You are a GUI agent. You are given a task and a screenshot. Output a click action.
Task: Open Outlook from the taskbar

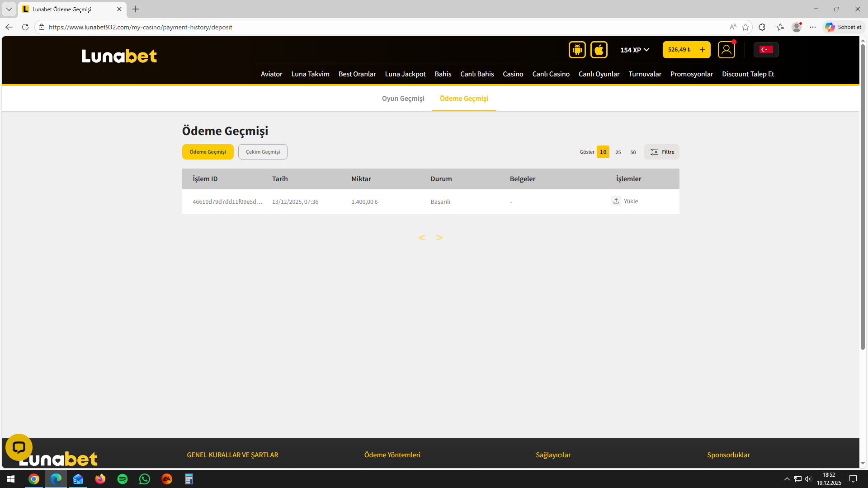pyautogui.click(x=78, y=479)
